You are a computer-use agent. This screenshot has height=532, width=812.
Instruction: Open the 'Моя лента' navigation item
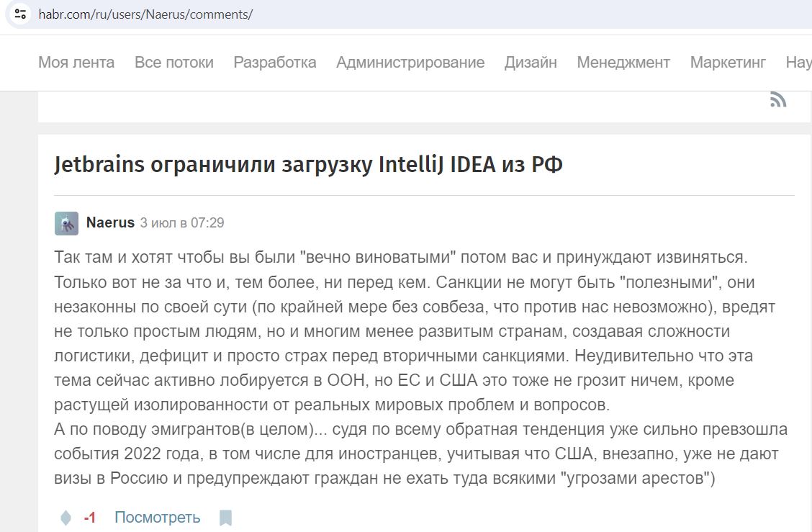click(76, 62)
